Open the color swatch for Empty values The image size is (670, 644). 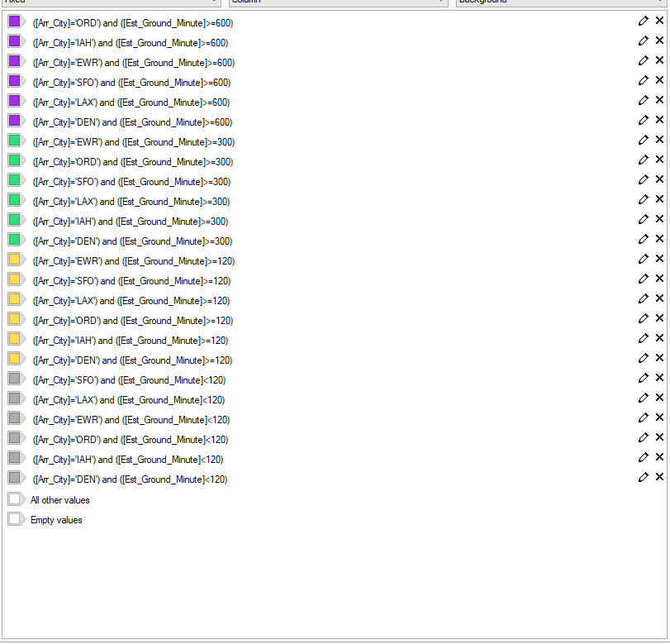tap(17, 519)
